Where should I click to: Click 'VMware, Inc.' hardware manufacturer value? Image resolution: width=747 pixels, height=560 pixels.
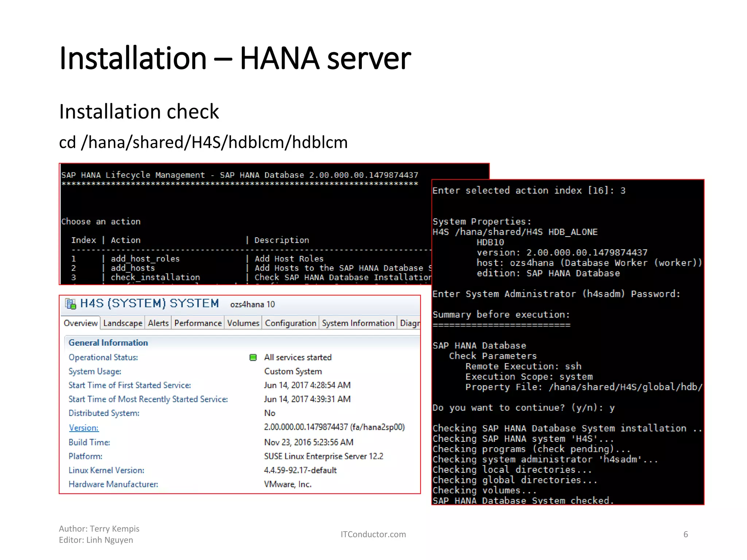click(x=288, y=484)
